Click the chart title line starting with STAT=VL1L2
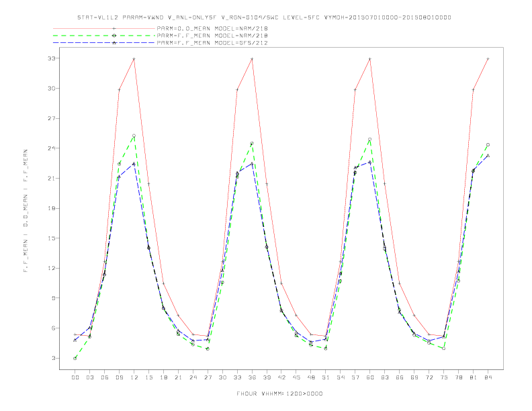Image resolution: width=532 pixels, height=411 pixels. pyautogui.click(x=264, y=17)
